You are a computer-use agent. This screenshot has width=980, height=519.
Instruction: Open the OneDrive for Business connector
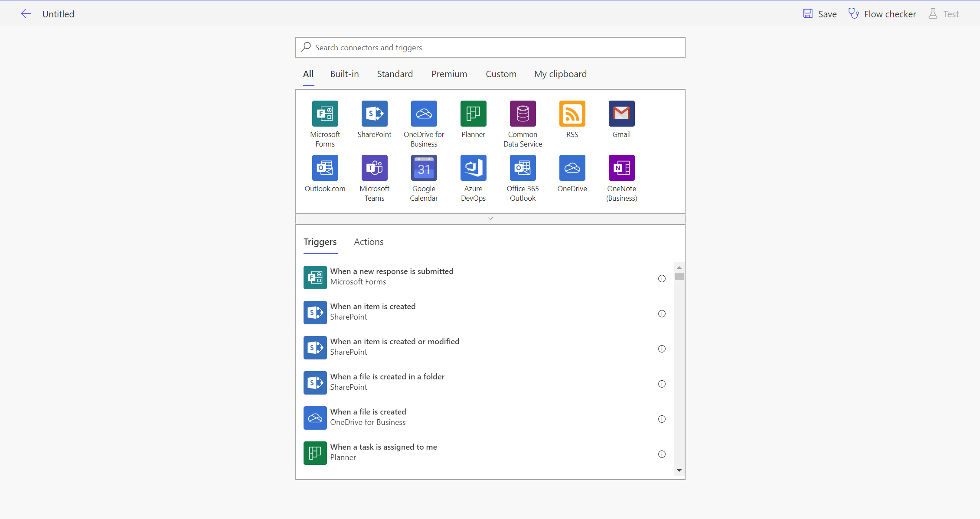424,114
